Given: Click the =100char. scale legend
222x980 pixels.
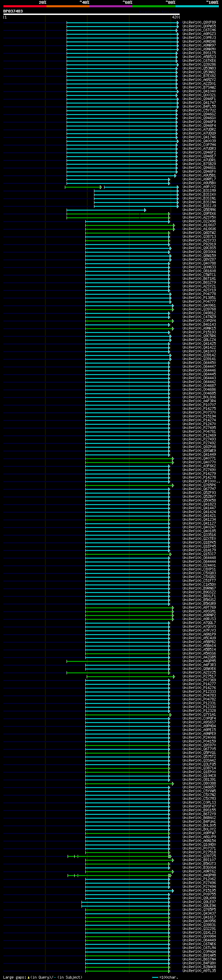Looking at the screenshot, I should pyautogui.click(x=165, y=977).
